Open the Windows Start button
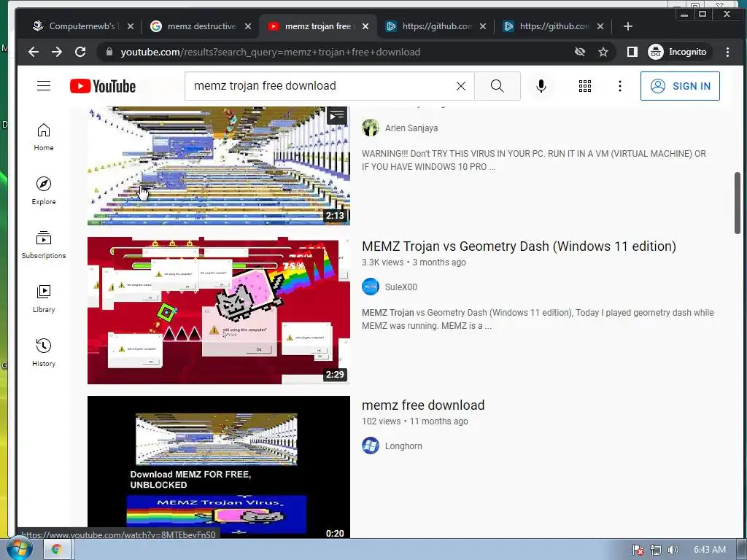The image size is (747, 560). 19,548
